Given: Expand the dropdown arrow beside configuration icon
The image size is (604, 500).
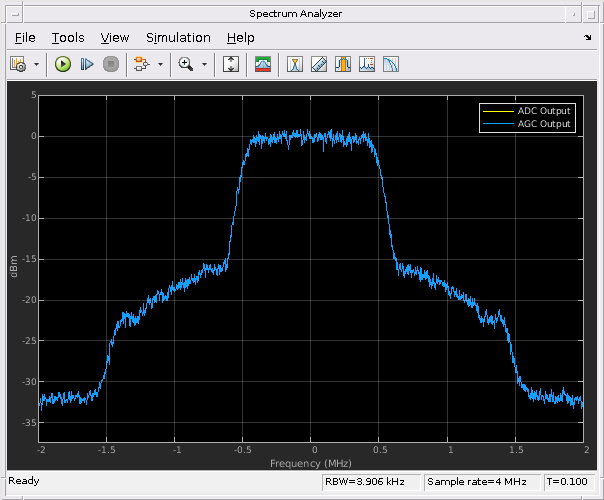Looking at the screenshot, I should tap(37, 64).
